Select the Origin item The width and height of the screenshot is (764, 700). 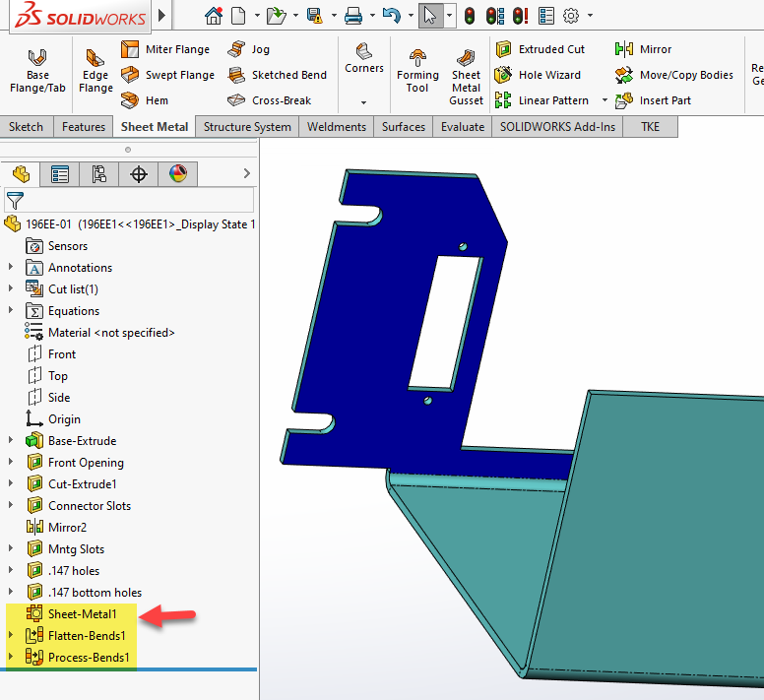pyautogui.click(x=53, y=419)
